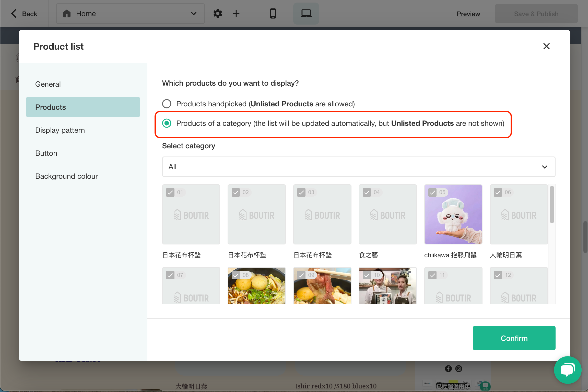Image resolution: width=588 pixels, height=392 pixels.
Task: Toggle checkbox on product 11
Action: coord(432,275)
